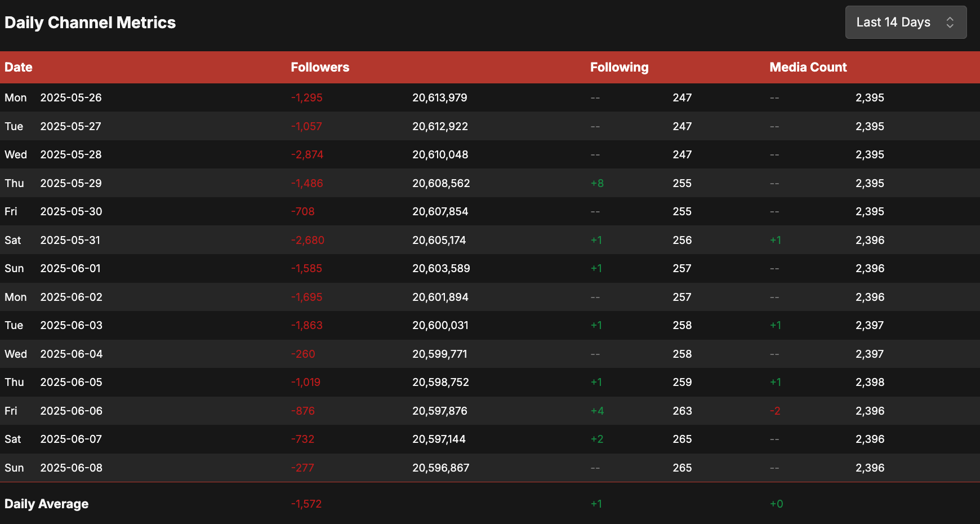Click follower change -708
Image resolution: width=980 pixels, height=524 pixels.
tap(303, 211)
